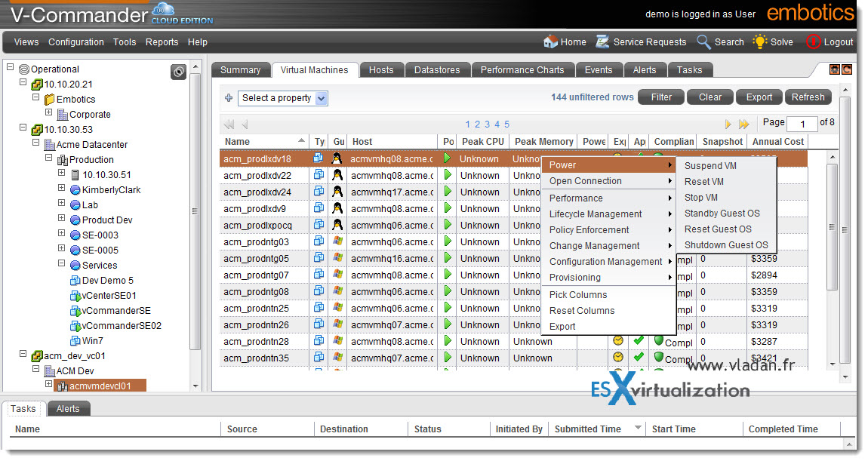
Task: Collapse the Services node
Action: point(61,263)
